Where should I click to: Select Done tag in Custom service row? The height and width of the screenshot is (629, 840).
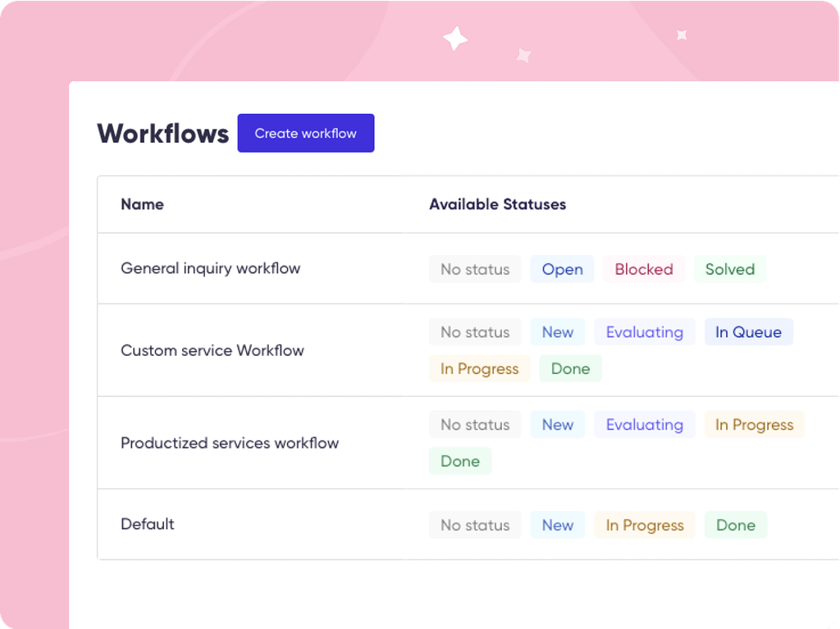571,368
